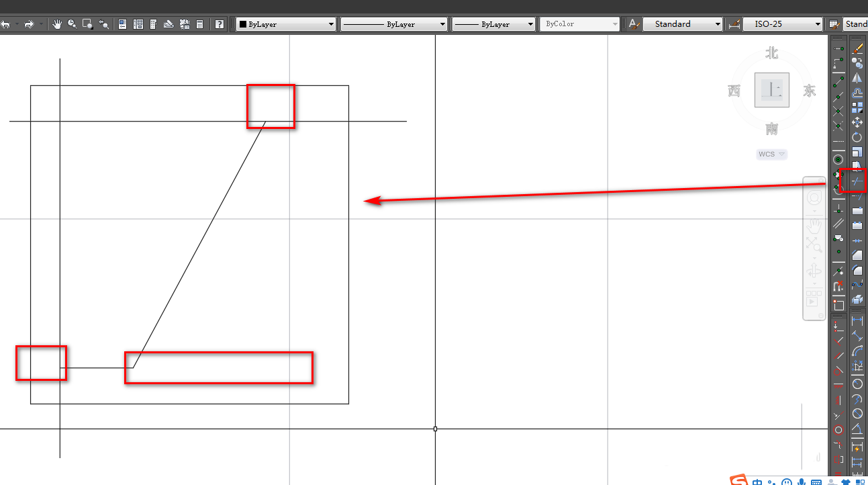The height and width of the screenshot is (485, 868).
Task: Open the Text Style manager icon
Action: pyautogui.click(x=634, y=24)
